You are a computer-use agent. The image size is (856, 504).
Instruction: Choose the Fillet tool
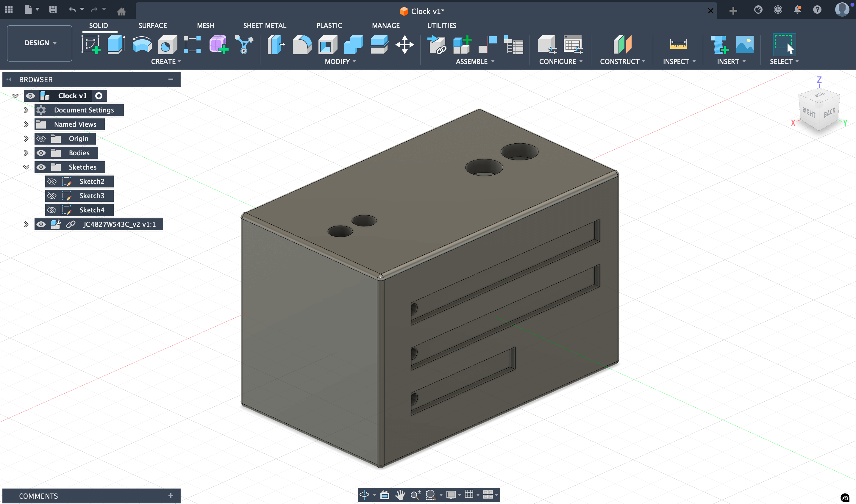click(302, 45)
